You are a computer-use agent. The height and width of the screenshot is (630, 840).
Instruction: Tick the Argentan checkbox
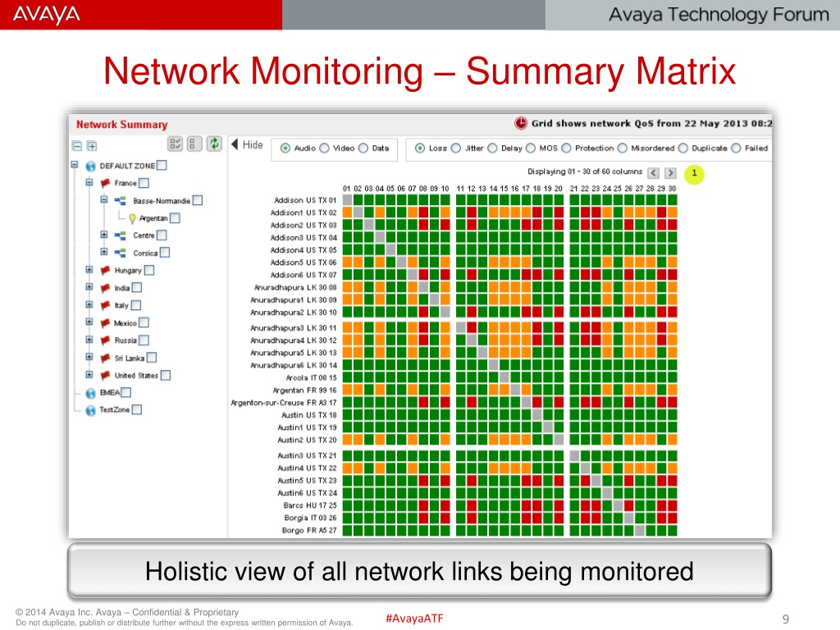point(175,218)
